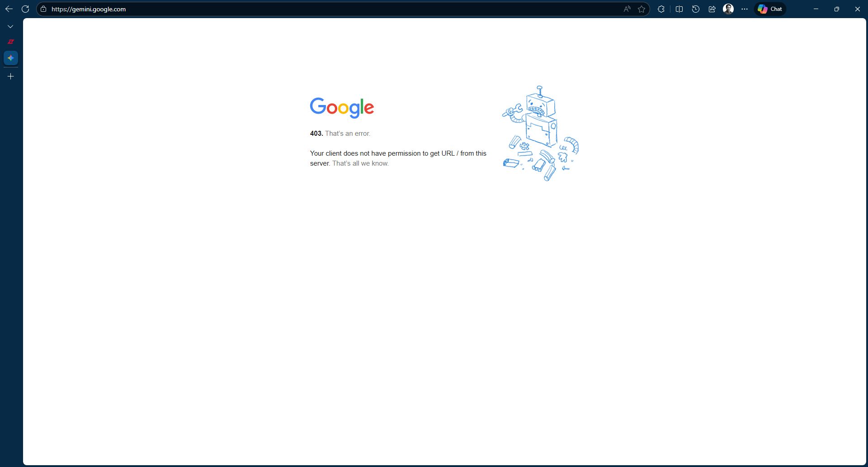Share this page using Share icon
This screenshot has width=868, height=467.
712,9
